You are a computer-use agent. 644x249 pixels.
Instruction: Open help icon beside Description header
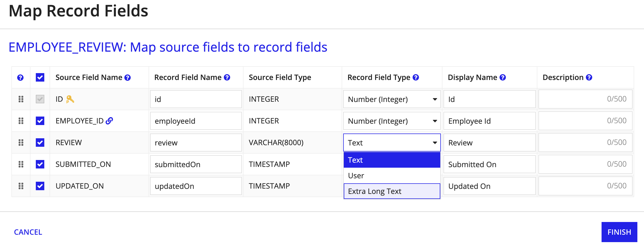(x=589, y=77)
